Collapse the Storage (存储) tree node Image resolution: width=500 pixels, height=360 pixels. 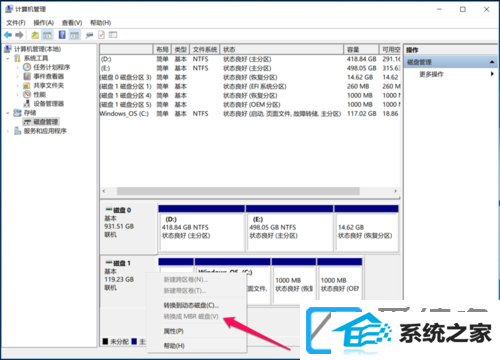click(x=8, y=113)
